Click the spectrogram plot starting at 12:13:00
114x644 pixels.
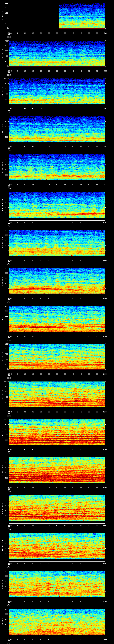tap(57, 356)
